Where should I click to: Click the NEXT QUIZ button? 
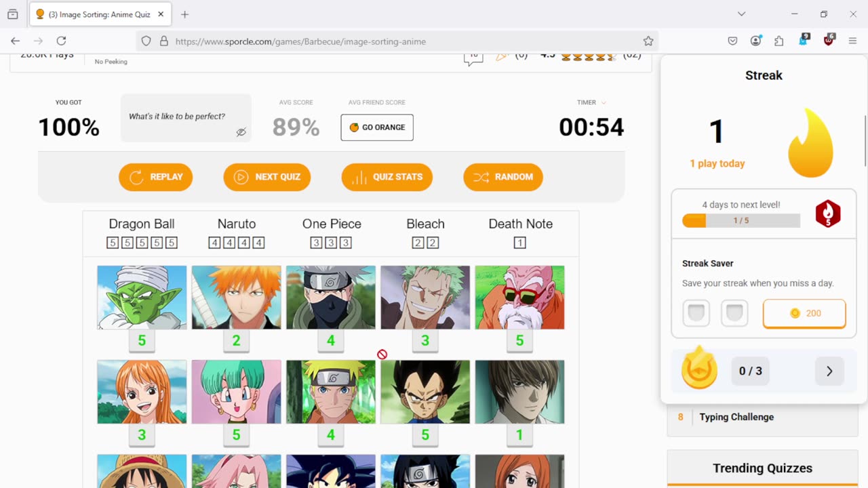267,177
